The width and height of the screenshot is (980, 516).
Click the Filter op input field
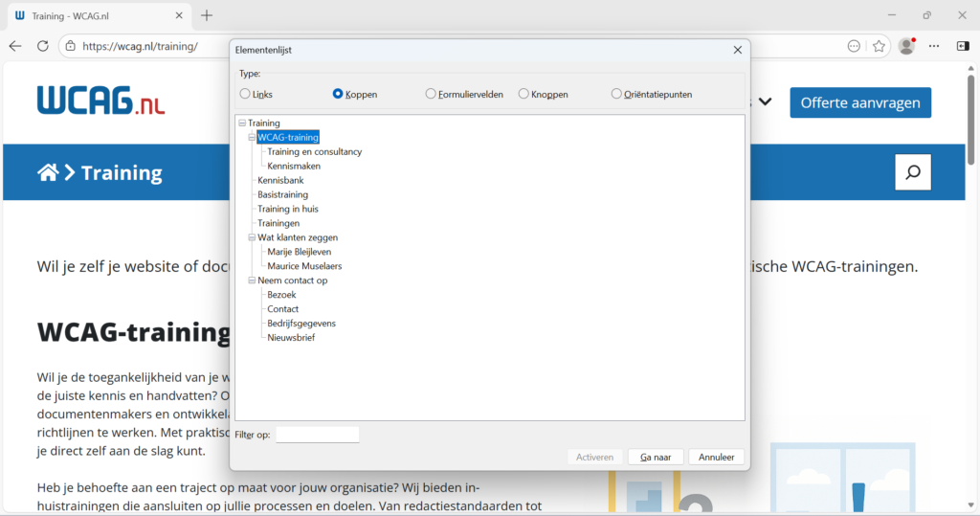click(318, 435)
